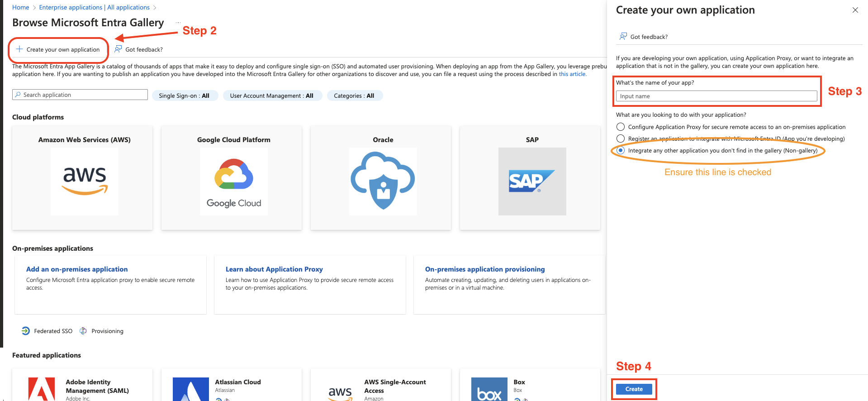Open the ellipsis menu next to the gallery title
The height and width of the screenshot is (401, 868).
(178, 22)
